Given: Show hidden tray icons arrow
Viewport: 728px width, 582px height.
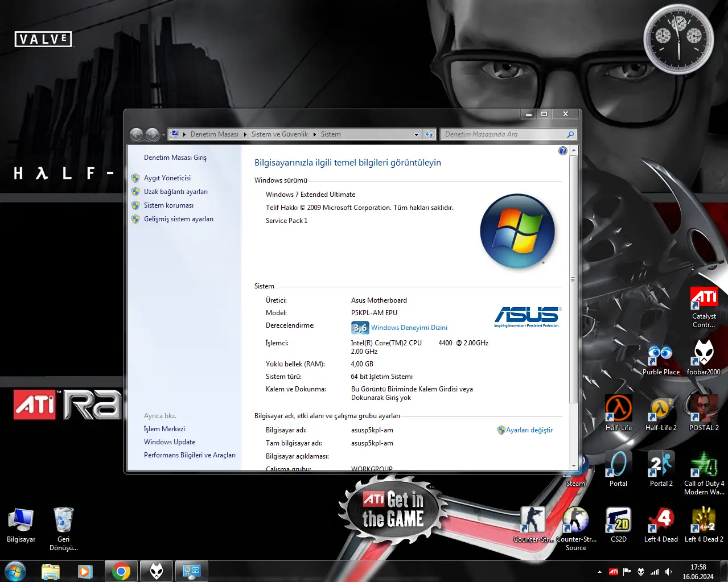Looking at the screenshot, I should coord(599,572).
